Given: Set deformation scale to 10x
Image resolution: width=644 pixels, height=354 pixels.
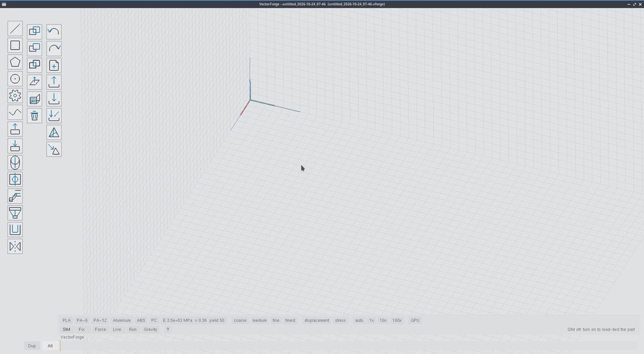Looking at the screenshot, I should pos(383,320).
